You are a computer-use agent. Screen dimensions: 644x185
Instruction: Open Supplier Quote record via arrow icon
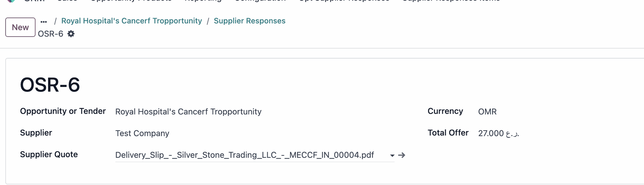401,155
